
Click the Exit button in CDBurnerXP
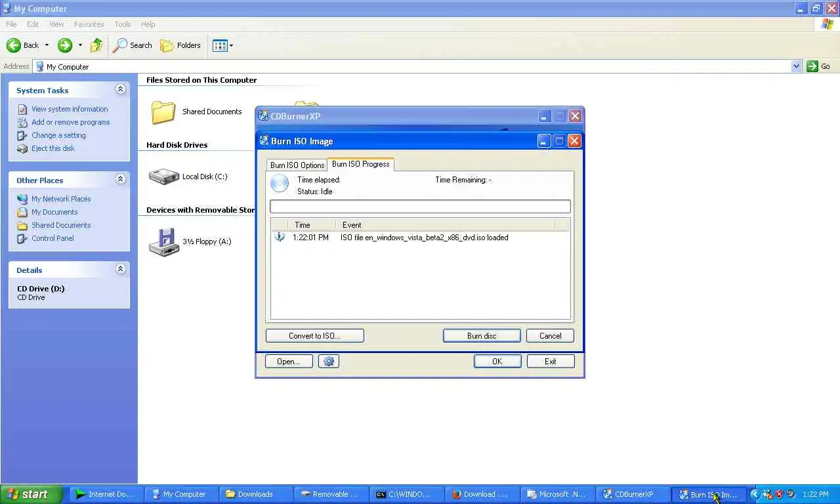[x=551, y=362]
